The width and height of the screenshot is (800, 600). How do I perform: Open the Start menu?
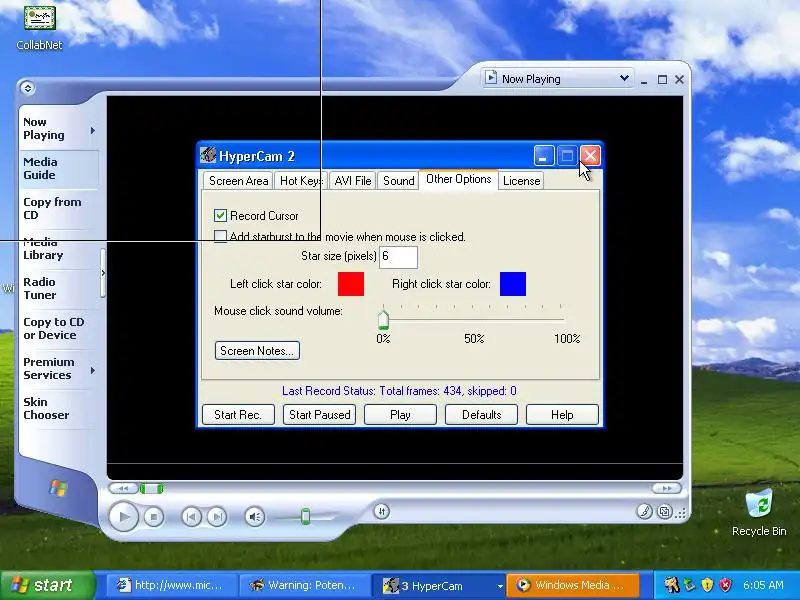(47, 585)
